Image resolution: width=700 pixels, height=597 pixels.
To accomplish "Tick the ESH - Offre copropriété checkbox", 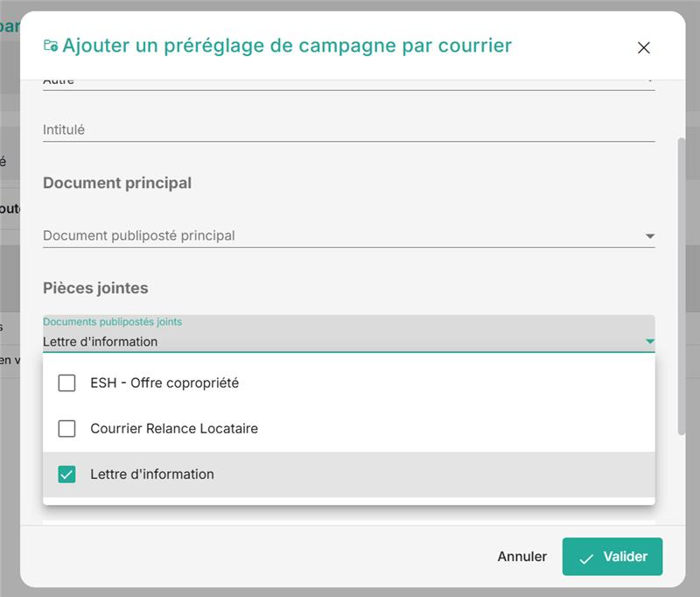I will point(66,383).
